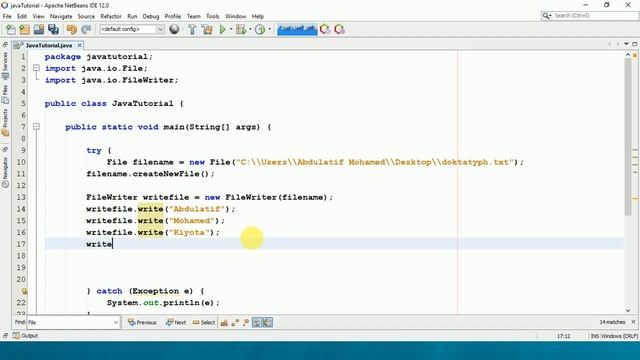
Task: Open the Debug Project dropdown arrow
Action: 250,29
